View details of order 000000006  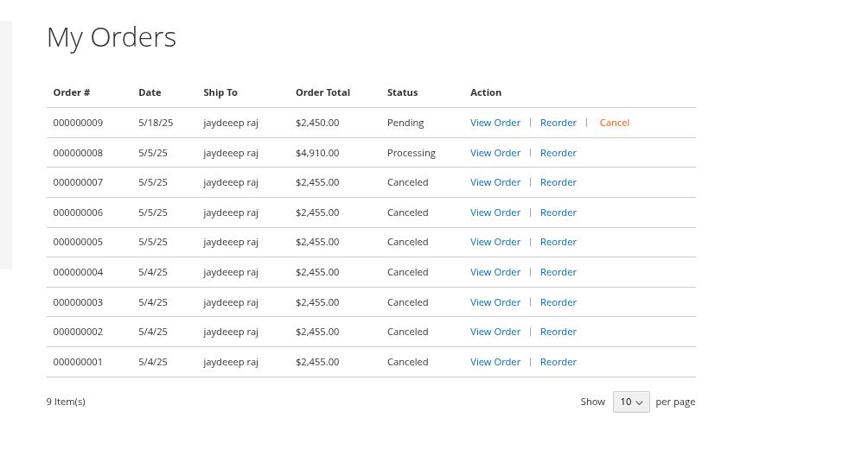(x=495, y=212)
